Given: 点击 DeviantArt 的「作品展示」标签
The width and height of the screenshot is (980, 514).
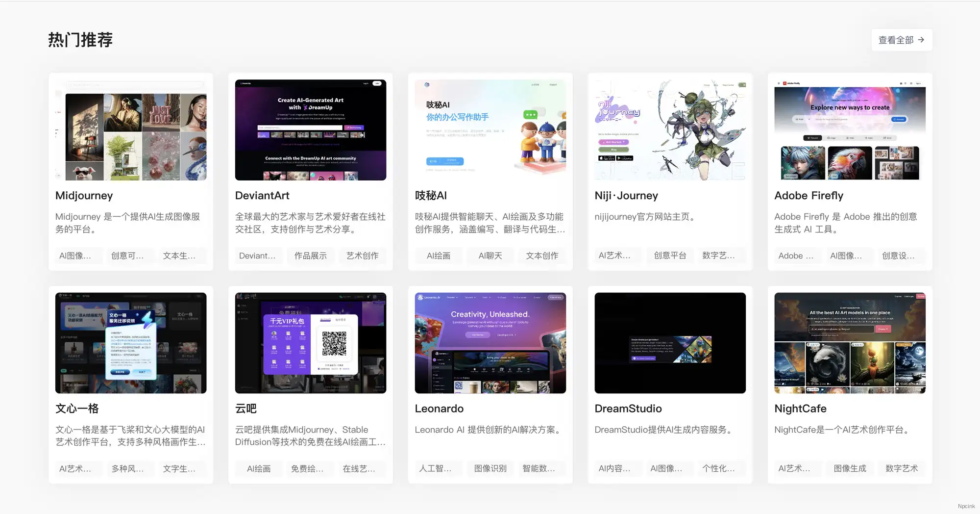Looking at the screenshot, I should coord(310,255).
